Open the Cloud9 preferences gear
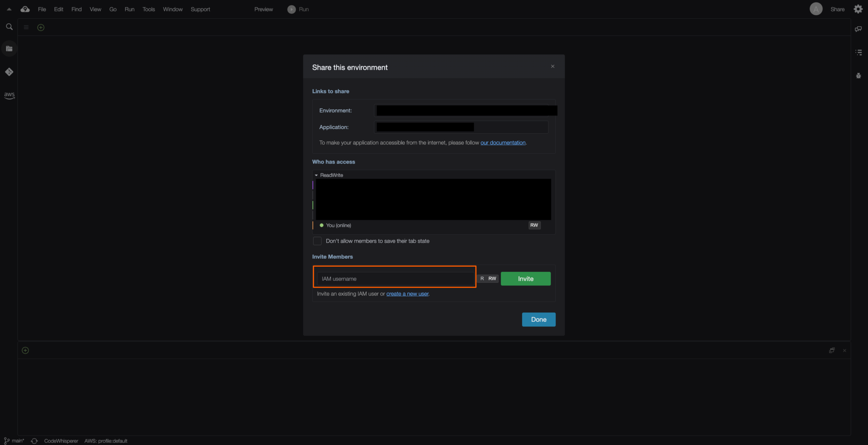 (x=858, y=8)
